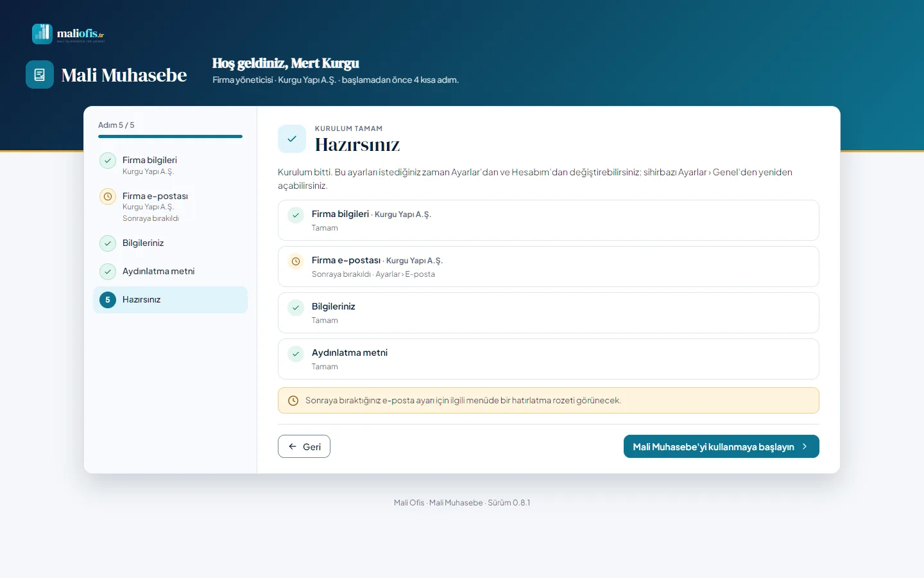Click the check icon beside Firma bilgileri step
The image size is (924, 578).
pyautogui.click(x=108, y=161)
